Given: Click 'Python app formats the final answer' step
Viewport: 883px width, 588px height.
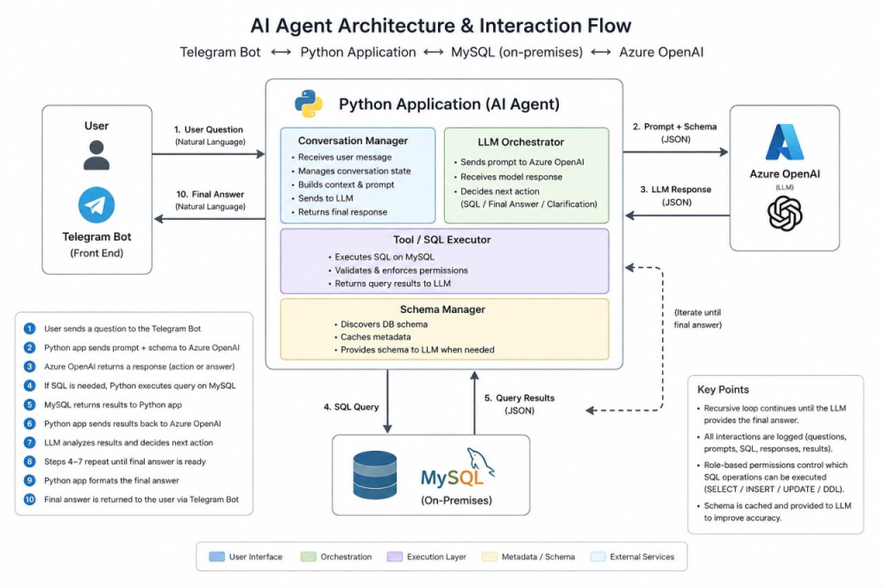Looking at the screenshot, I should click(x=111, y=480).
